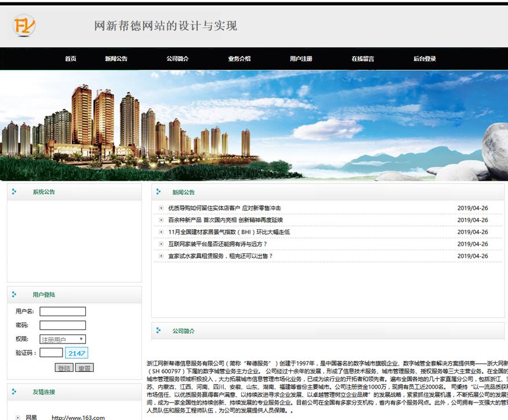Click the orange FL site logo
Screen dimensions: 508x420
24,25
